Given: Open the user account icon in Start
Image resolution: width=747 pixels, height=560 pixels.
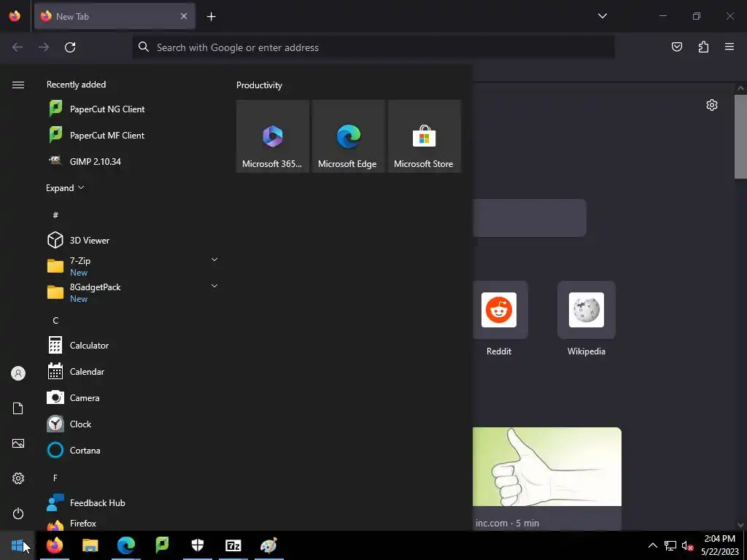Looking at the screenshot, I should (18, 373).
